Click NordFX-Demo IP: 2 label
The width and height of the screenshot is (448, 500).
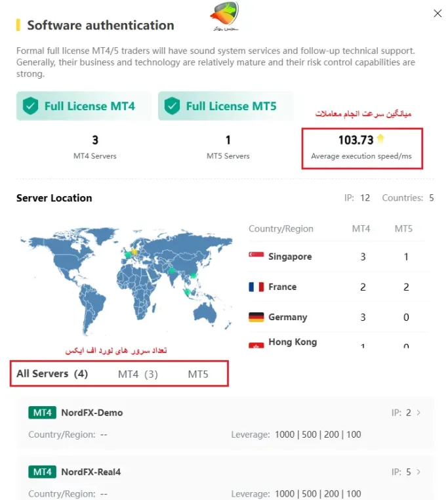coord(401,413)
